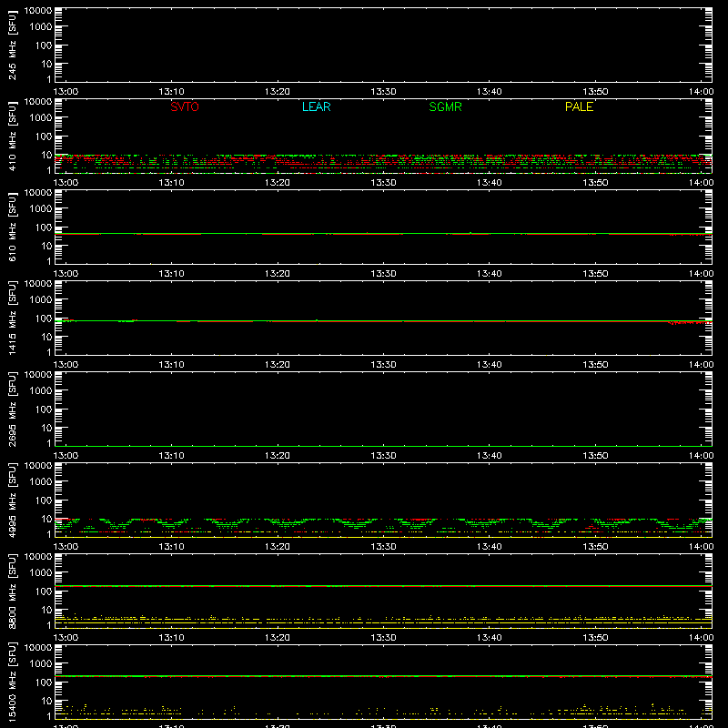The image size is (728, 728).
Task: Click the flux trace line in the 1415 MHz panel
Action: point(383,321)
